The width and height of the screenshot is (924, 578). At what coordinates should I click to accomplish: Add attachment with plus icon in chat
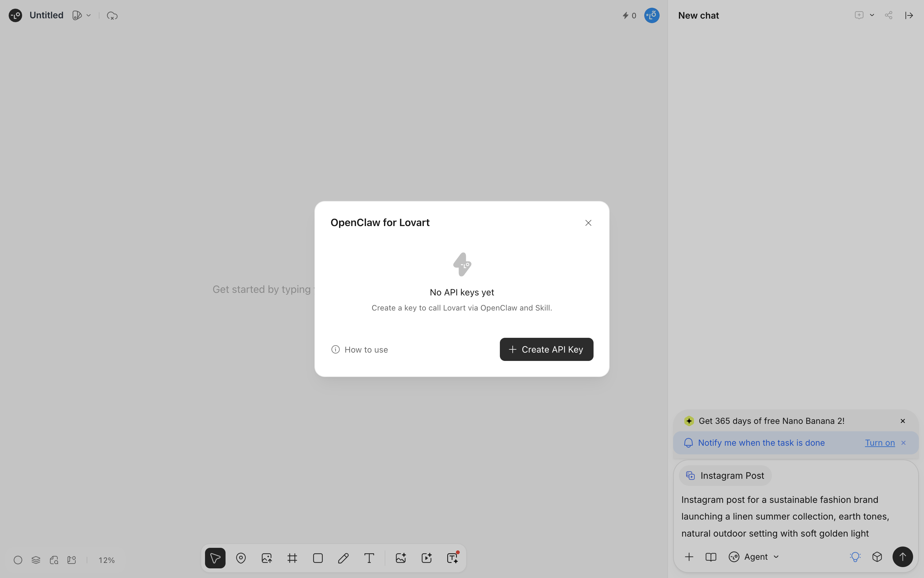(x=689, y=557)
